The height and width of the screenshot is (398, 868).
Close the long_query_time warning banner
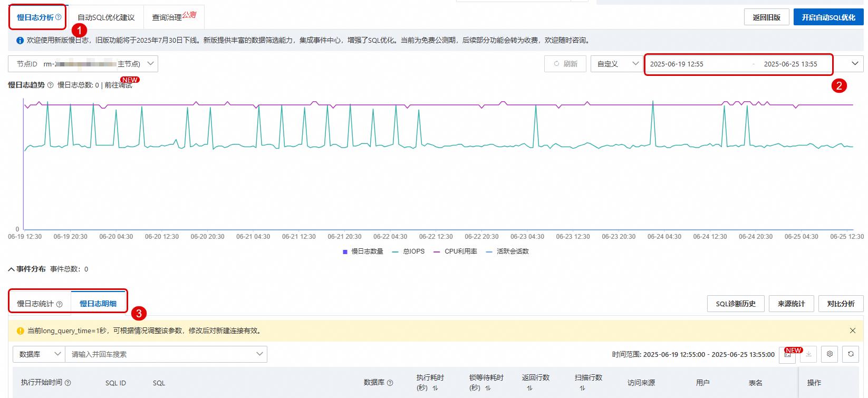(x=853, y=331)
